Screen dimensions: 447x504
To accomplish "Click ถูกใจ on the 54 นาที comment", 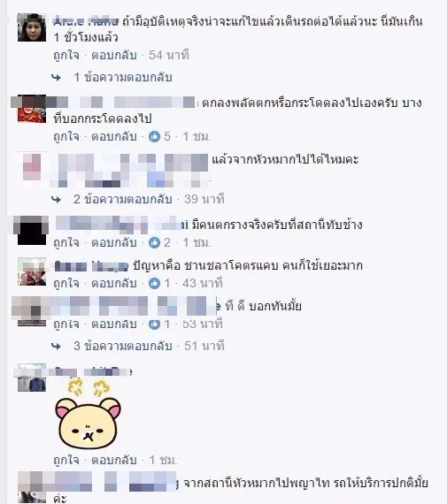I will click(x=66, y=56).
